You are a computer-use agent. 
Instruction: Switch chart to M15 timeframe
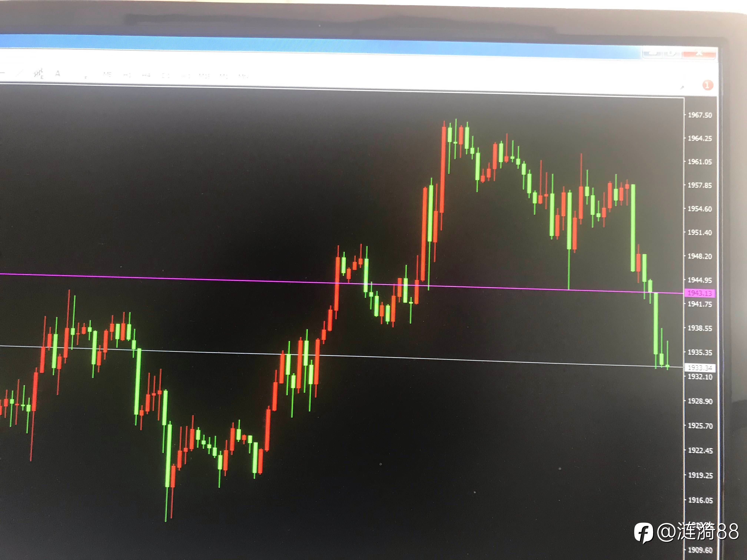point(204,76)
